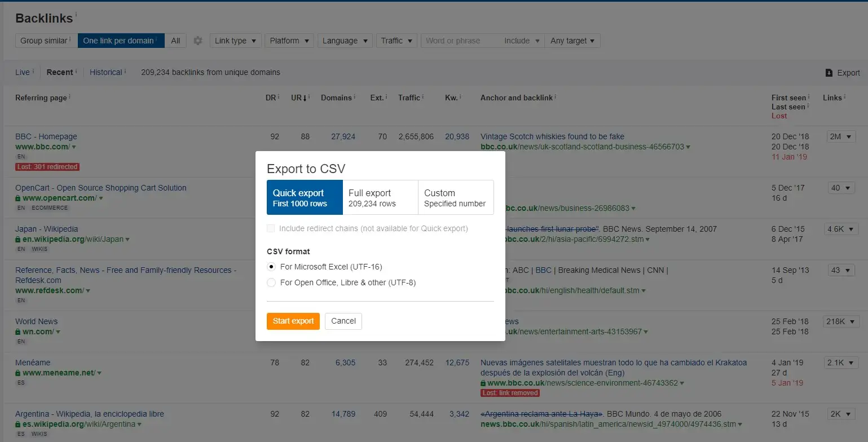868x442 pixels.
Task: Open the Japan - Wikipedia referring page link
Action: tap(47, 229)
